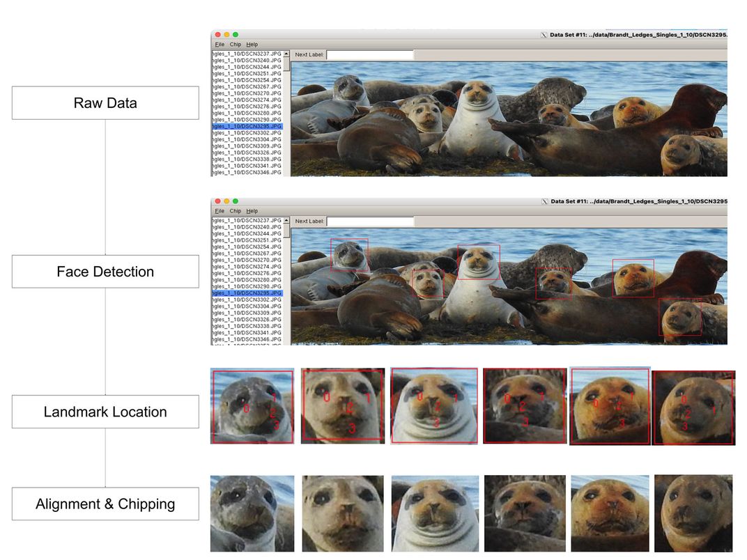The width and height of the screenshot is (747, 560).
Task: Select DSCN3276.JPG in Face Detection file list
Action: click(x=247, y=273)
